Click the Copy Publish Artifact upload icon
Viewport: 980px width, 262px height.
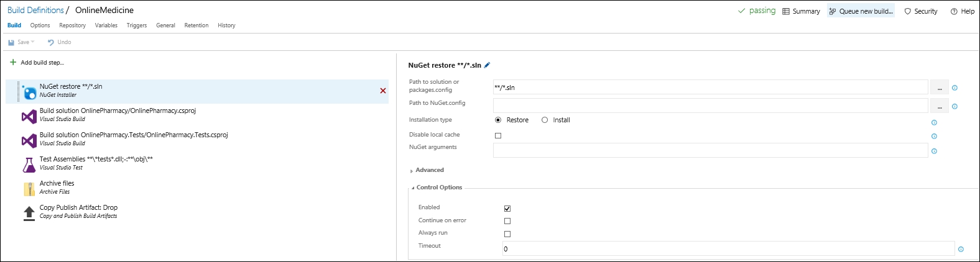coord(29,213)
